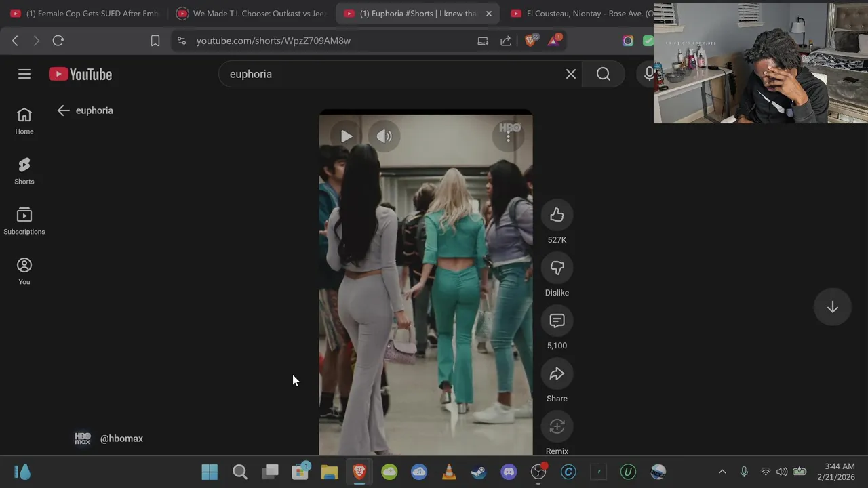Open site settings icon beside URL
The image size is (868, 488).
point(182,41)
